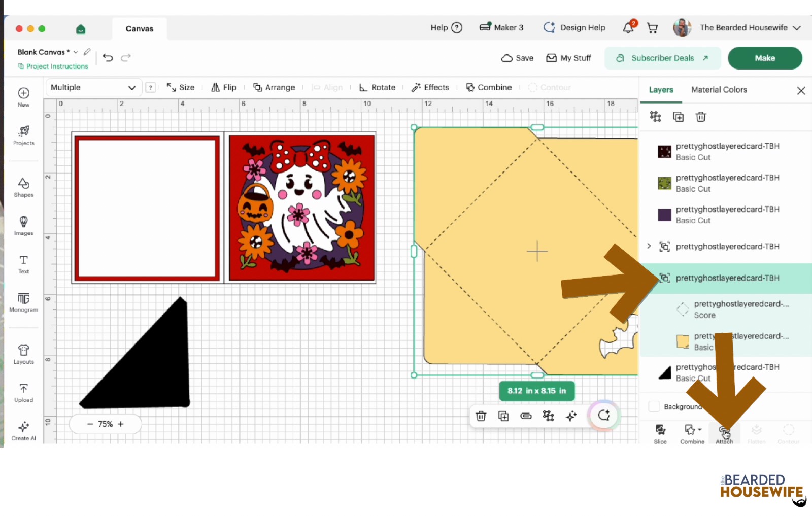Open the notifications bell

click(x=628, y=27)
